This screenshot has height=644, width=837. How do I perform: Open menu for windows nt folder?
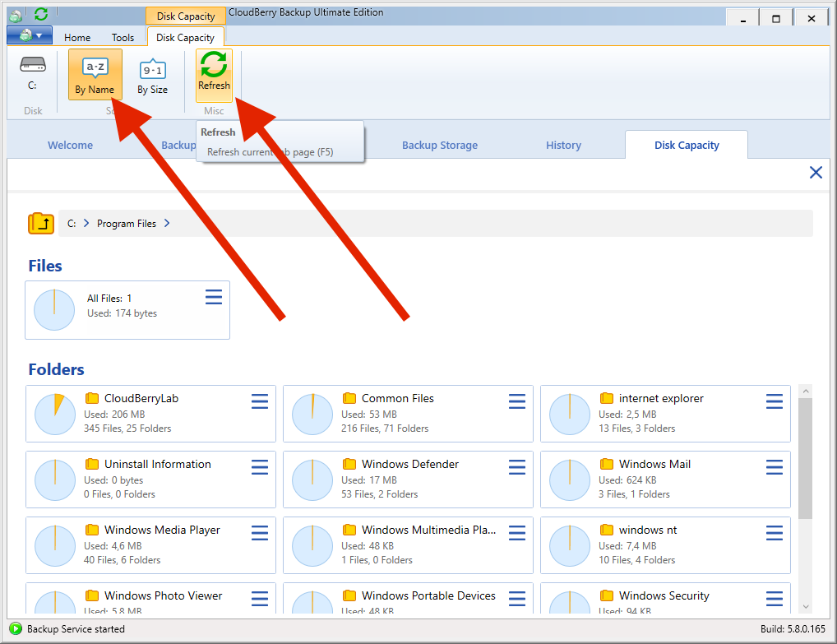tap(774, 532)
